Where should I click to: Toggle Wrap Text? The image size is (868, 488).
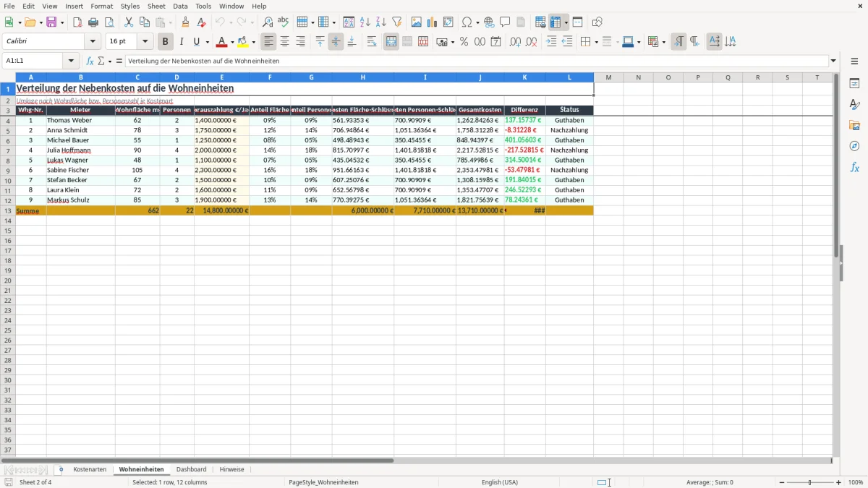372,42
